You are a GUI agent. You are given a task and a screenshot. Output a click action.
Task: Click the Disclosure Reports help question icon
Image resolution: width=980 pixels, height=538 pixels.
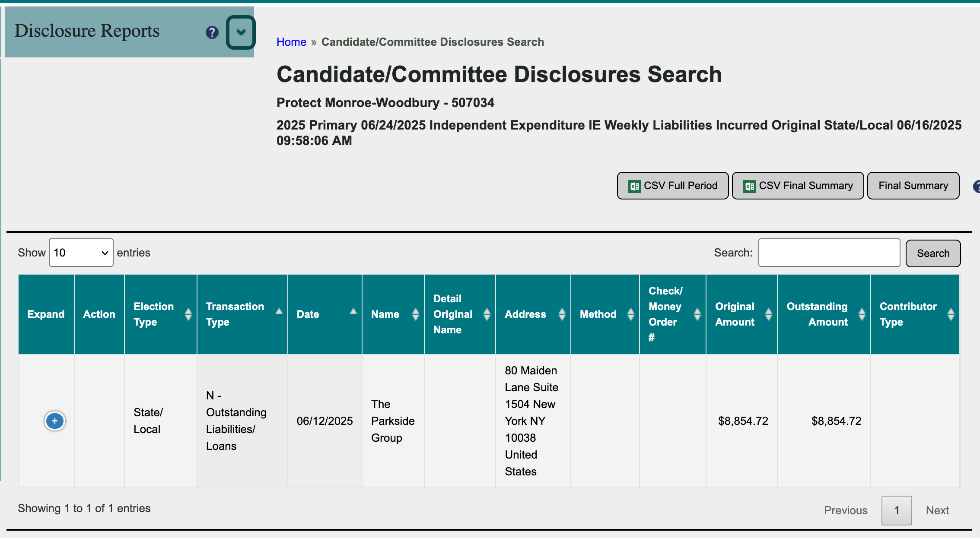212,32
